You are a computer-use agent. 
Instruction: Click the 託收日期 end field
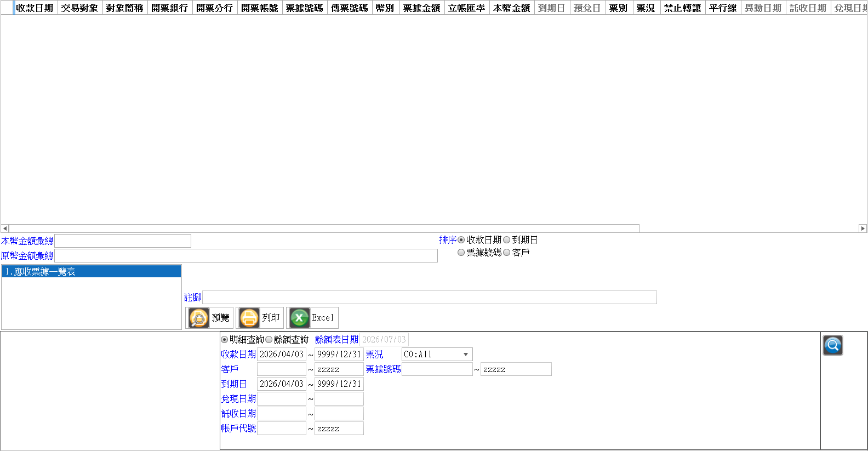[339, 414]
